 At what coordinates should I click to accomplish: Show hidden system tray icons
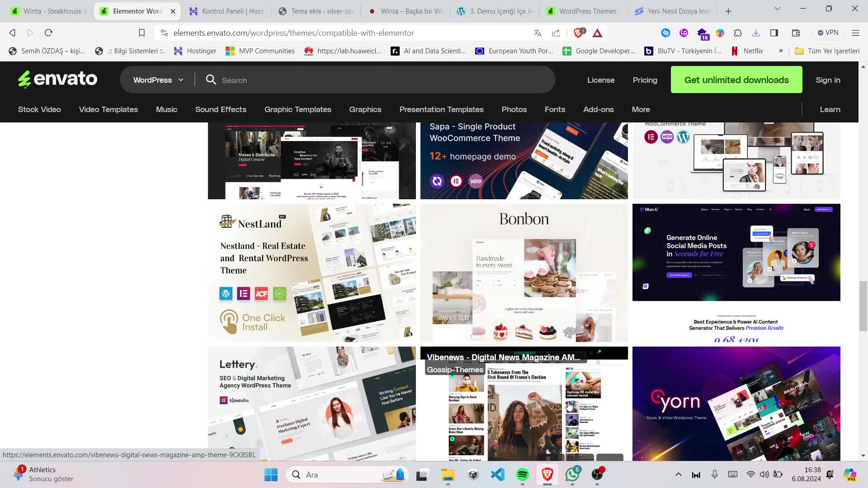(678, 474)
